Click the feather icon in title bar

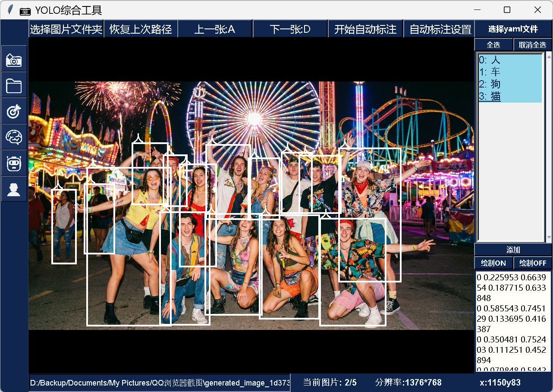coord(11,10)
